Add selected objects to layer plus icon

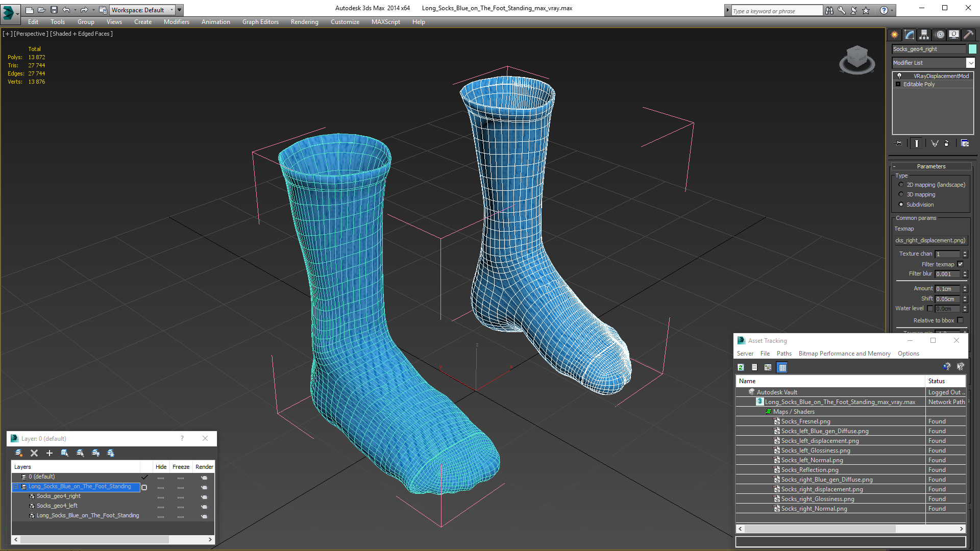[x=50, y=453]
